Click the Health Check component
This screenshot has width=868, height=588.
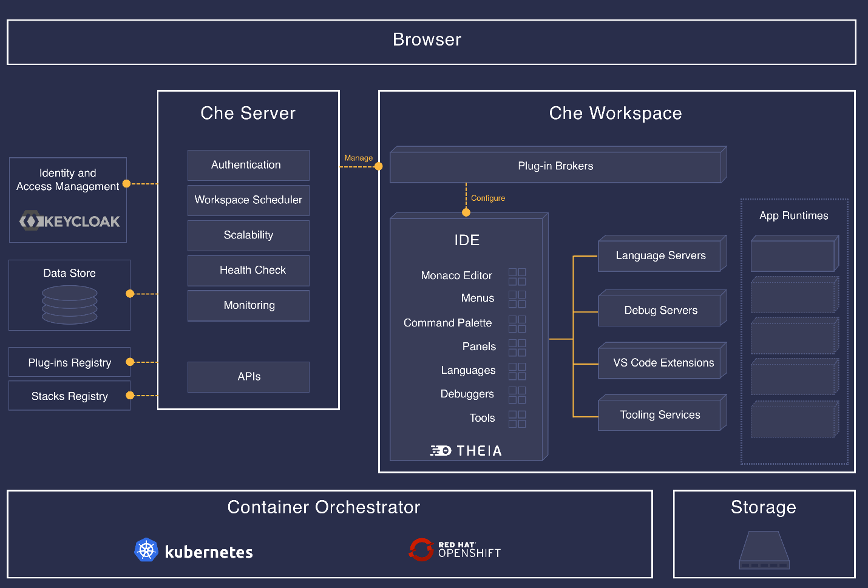click(x=248, y=270)
